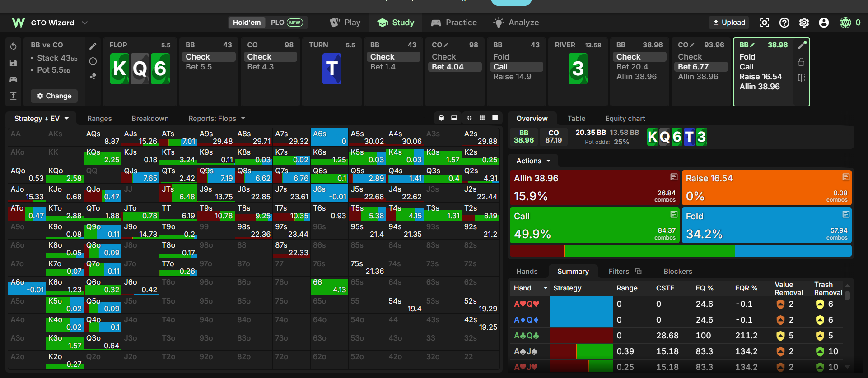Click the green W chip coin icon
The height and width of the screenshot is (378, 868).
tap(845, 23)
